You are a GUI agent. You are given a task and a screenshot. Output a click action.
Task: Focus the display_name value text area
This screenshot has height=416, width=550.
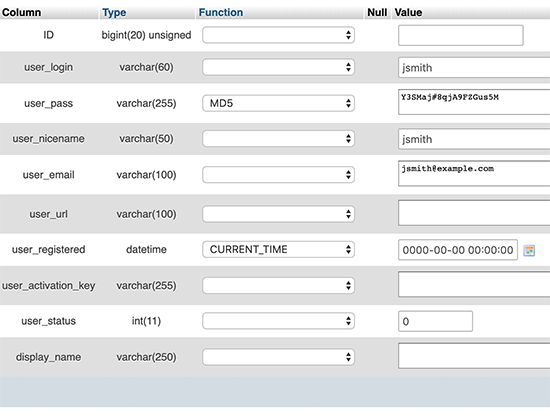click(x=474, y=356)
